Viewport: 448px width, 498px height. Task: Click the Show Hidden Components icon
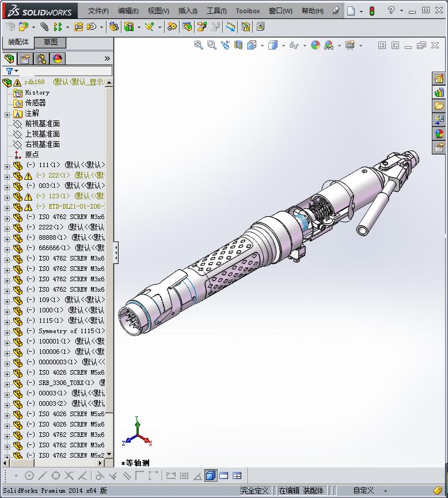114,27
